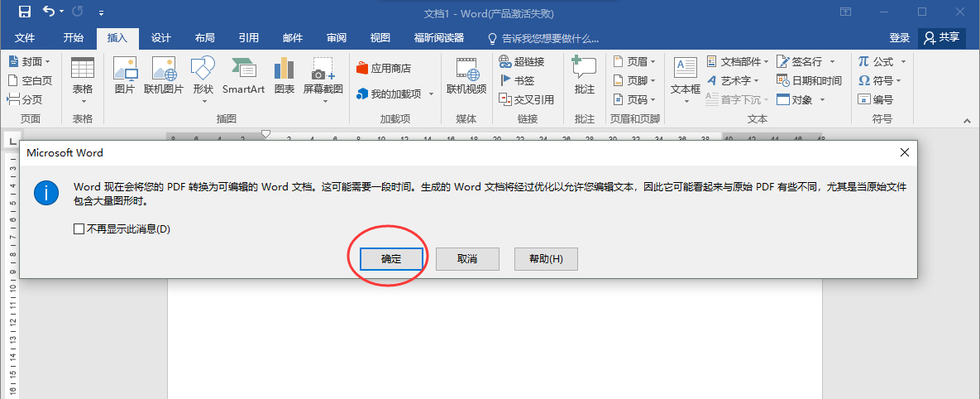
Task: Cancel the conversion with 取消
Action: [x=467, y=259]
